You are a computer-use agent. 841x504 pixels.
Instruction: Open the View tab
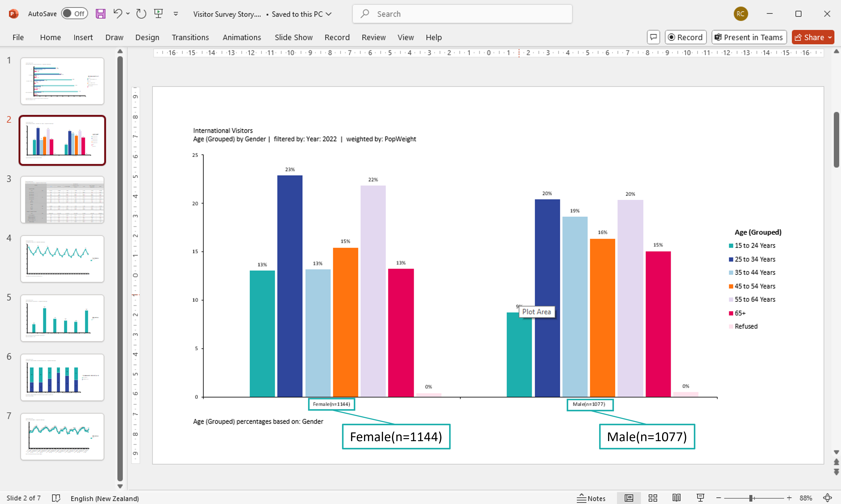[406, 37]
